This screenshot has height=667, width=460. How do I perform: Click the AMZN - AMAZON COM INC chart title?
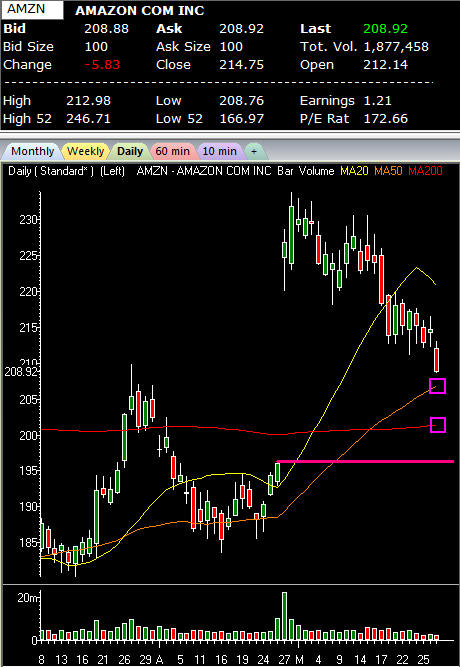tap(204, 171)
